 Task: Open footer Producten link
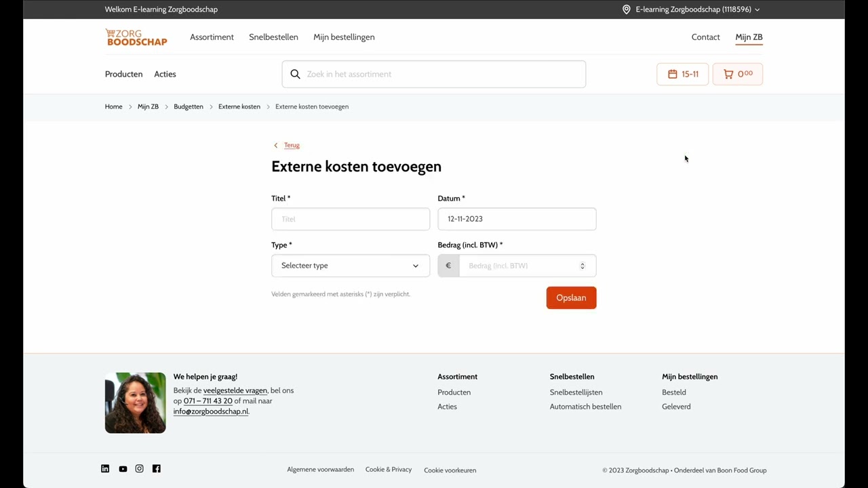(x=454, y=392)
